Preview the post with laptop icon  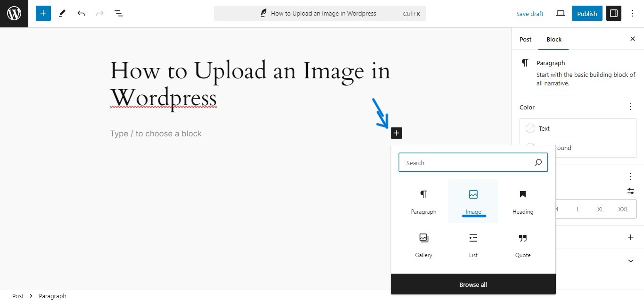561,14
